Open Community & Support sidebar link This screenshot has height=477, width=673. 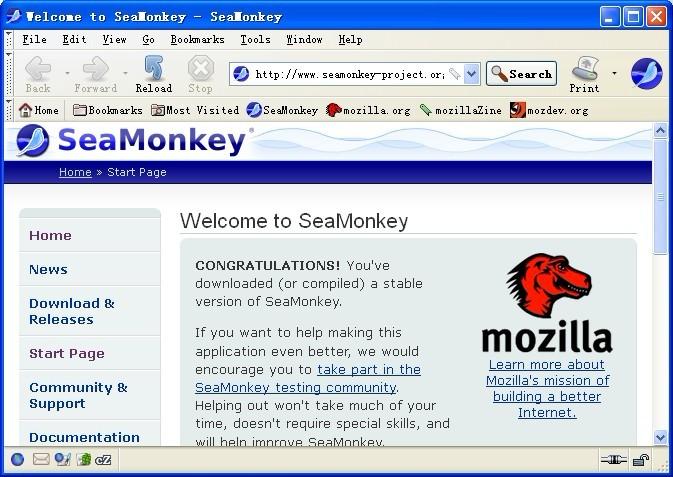click(79, 395)
